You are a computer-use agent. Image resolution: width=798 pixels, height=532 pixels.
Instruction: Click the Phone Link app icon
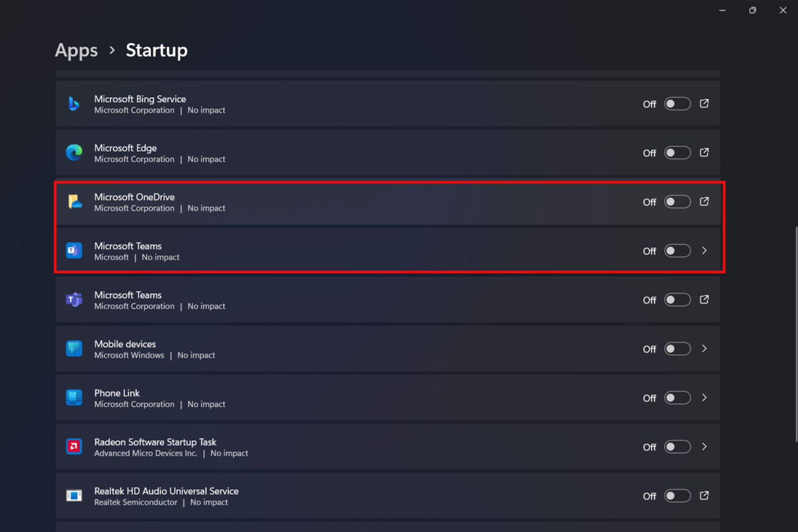[x=74, y=398]
